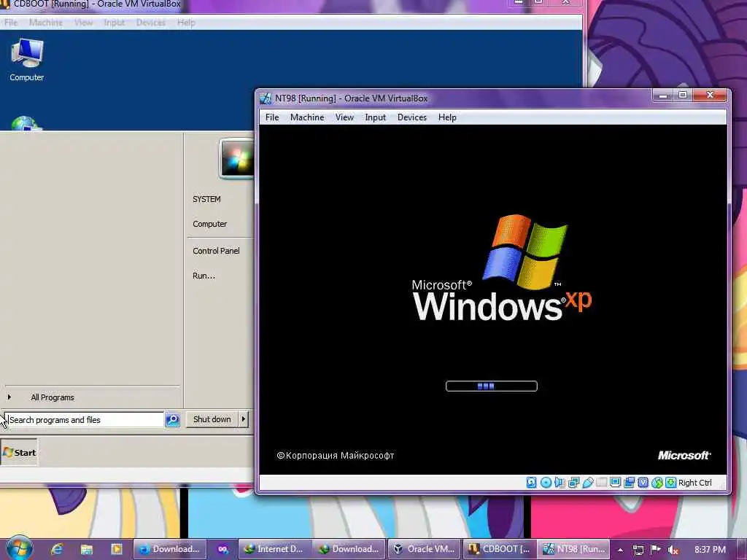Image resolution: width=747 pixels, height=560 pixels.
Task: Open the Machine menu in the NT98 window
Action: click(307, 117)
